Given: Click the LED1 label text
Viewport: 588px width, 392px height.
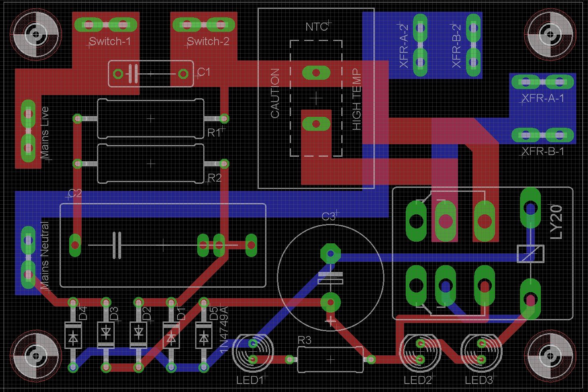Looking at the screenshot, I should (250, 380).
